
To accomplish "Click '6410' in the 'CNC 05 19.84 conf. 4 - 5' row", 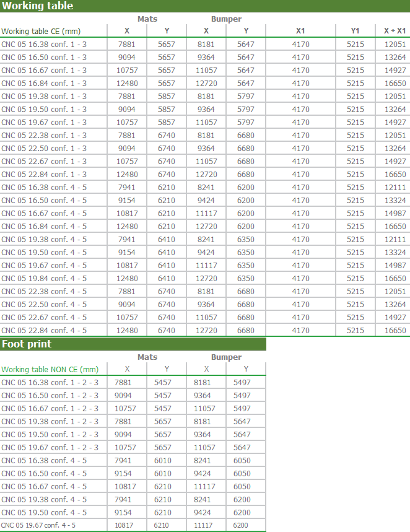I will click(x=167, y=279).
